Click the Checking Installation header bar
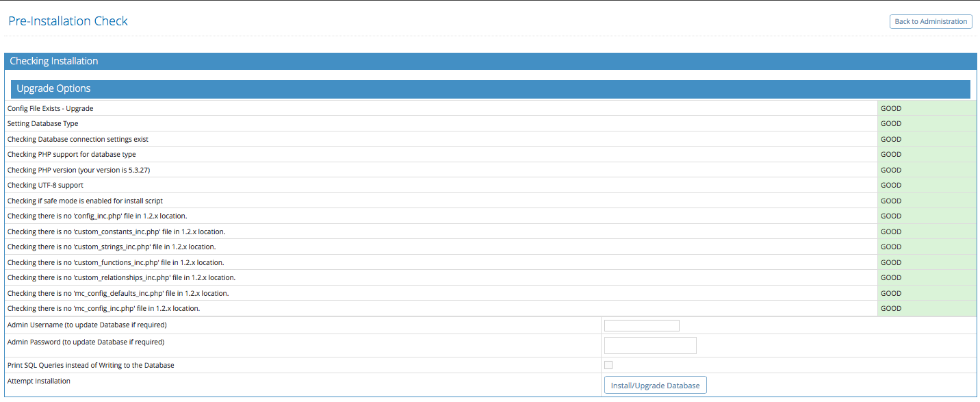 54,61
